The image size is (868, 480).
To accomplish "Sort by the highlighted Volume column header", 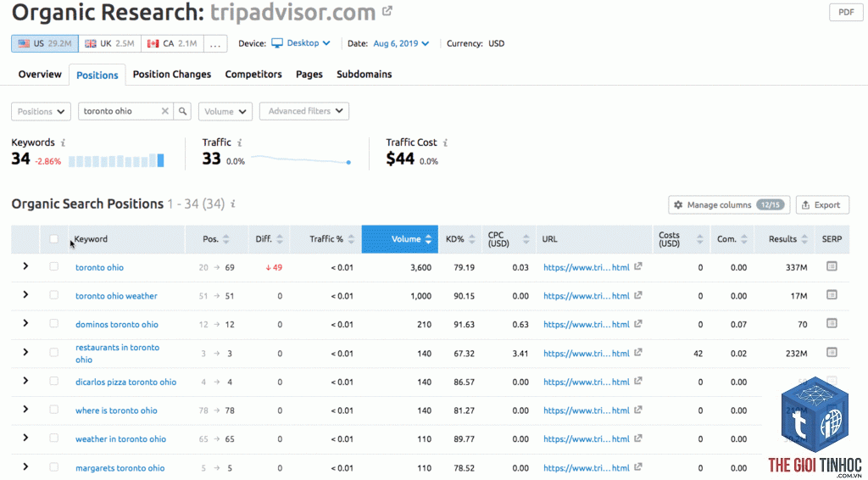I will click(400, 239).
